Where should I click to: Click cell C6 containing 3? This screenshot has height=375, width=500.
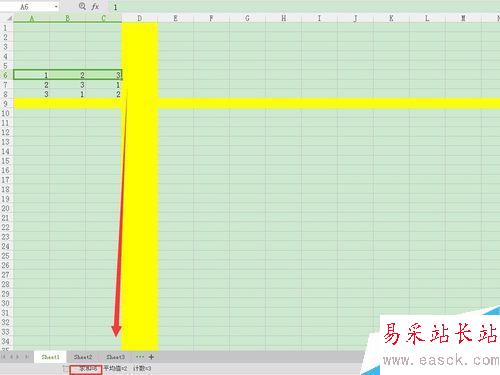[x=104, y=75]
